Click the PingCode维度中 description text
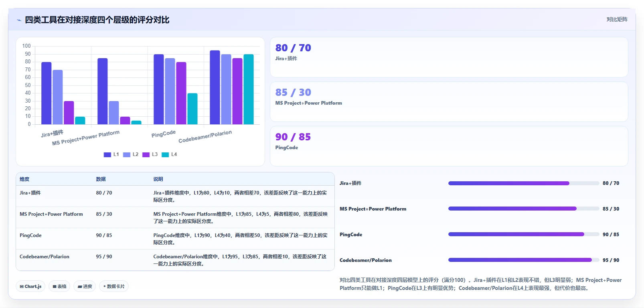This screenshot has width=644, height=308. click(240, 239)
